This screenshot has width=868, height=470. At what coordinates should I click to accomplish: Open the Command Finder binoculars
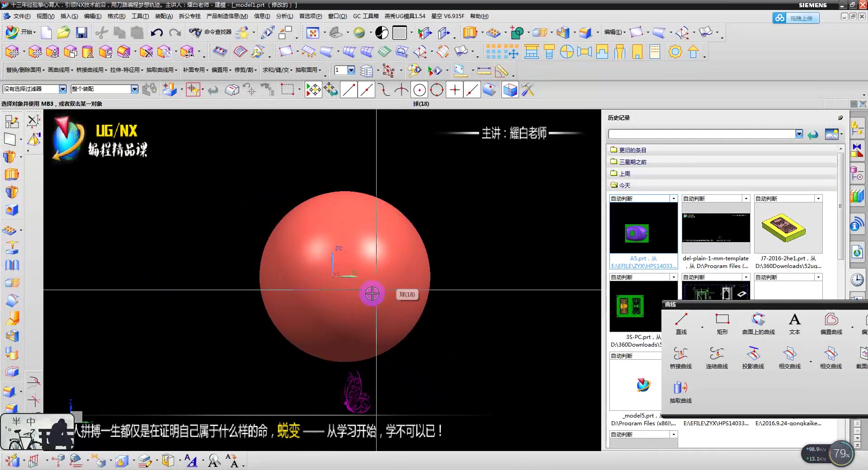coord(210,32)
